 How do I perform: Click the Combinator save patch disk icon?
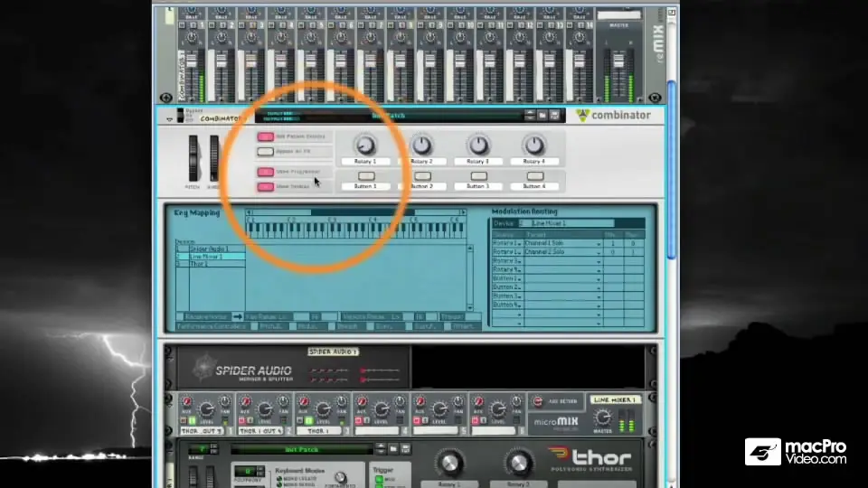[554, 115]
